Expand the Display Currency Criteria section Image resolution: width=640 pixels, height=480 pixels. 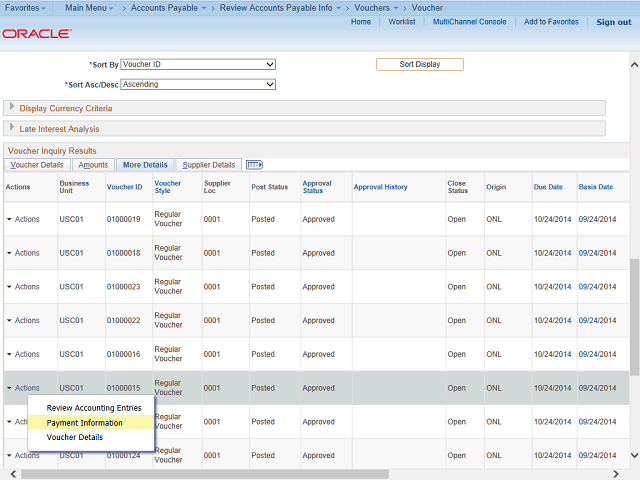tap(66, 108)
